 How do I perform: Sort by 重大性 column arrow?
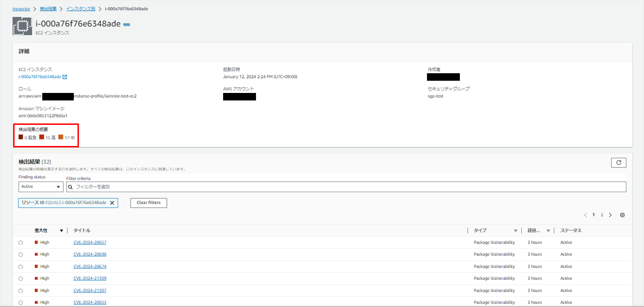pyautogui.click(x=61, y=230)
